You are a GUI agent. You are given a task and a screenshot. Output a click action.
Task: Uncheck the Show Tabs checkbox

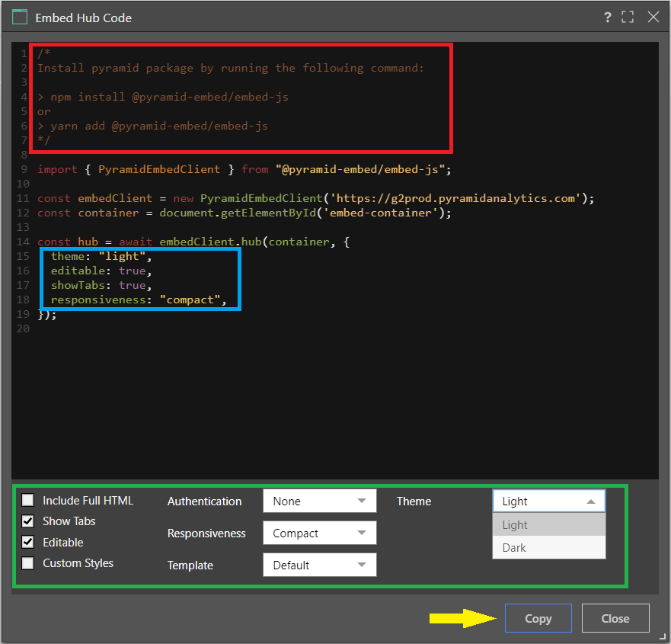pos(28,521)
